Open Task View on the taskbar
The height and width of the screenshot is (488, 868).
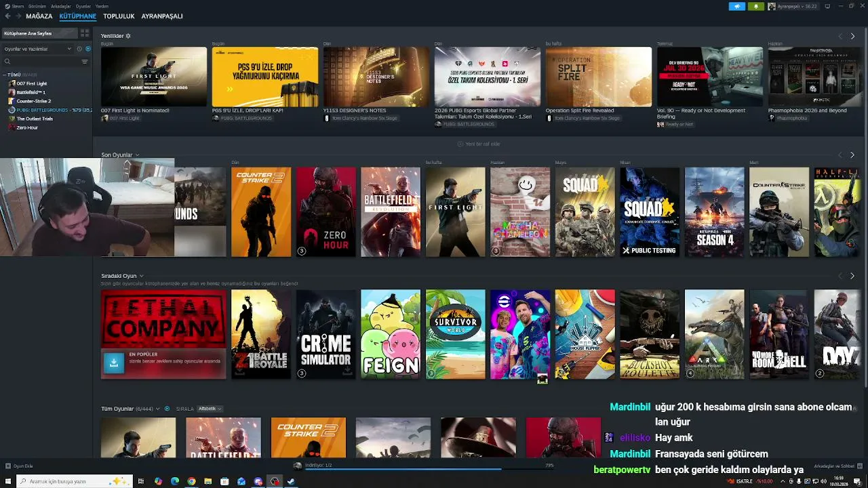(141, 481)
